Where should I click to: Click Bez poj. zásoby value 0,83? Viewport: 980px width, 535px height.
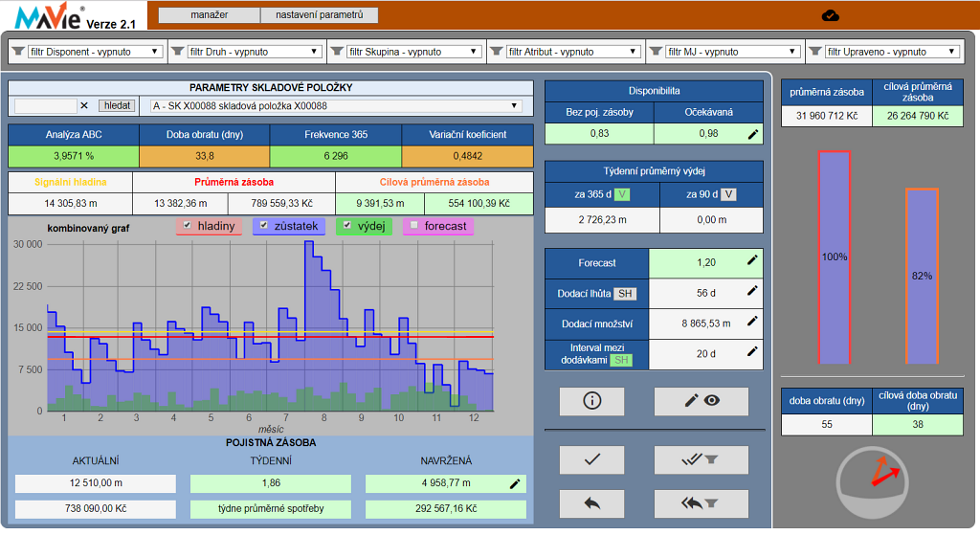pyautogui.click(x=599, y=133)
